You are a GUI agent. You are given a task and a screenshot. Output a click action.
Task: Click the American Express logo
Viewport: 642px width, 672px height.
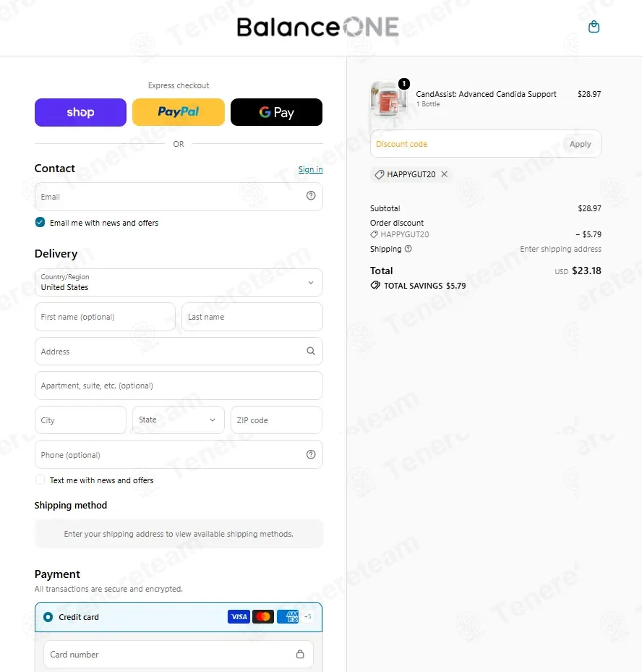click(x=288, y=617)
